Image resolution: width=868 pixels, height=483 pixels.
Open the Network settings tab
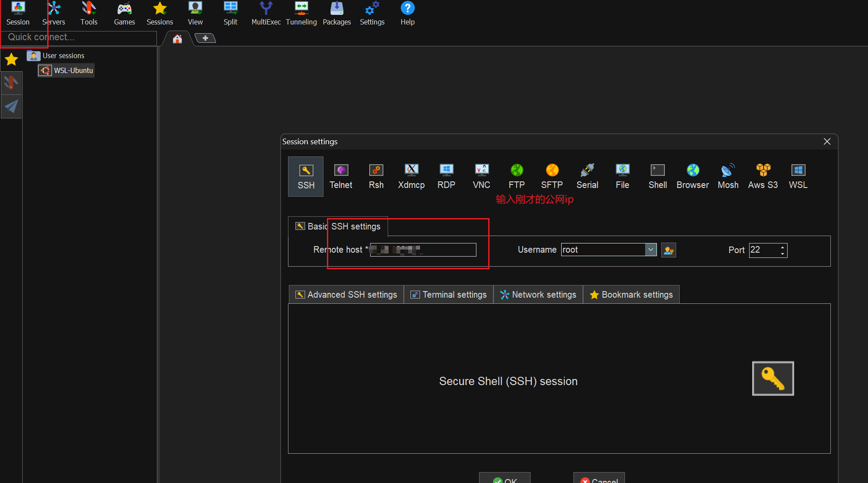point(538,295)
